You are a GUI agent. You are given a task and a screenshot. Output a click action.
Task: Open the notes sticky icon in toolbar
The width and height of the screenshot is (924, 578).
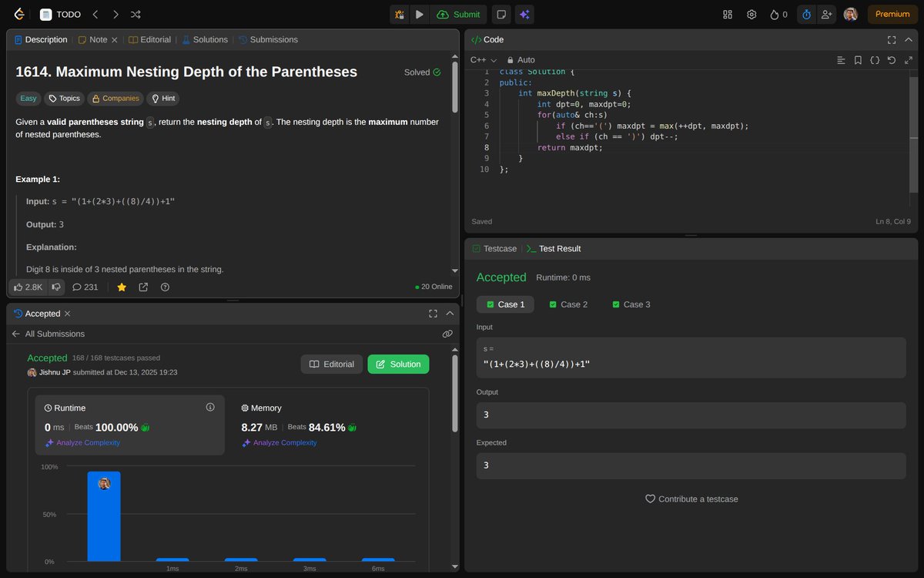tap(501, 14)
